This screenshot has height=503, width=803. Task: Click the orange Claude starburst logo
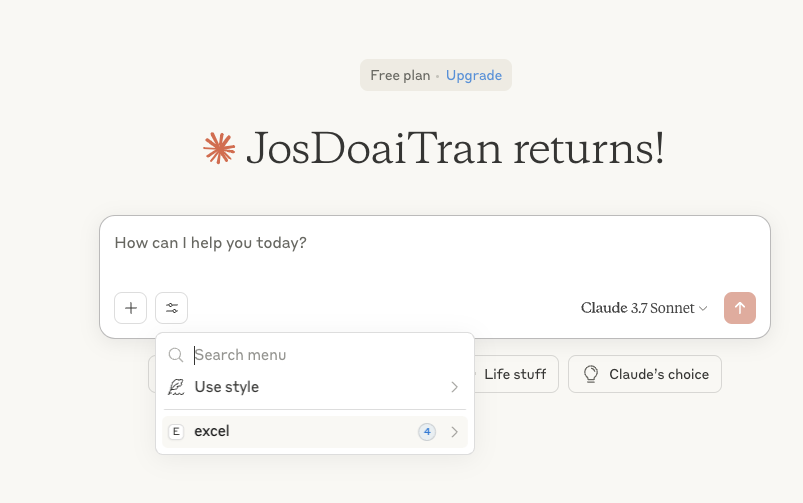[x=219, y=148]
